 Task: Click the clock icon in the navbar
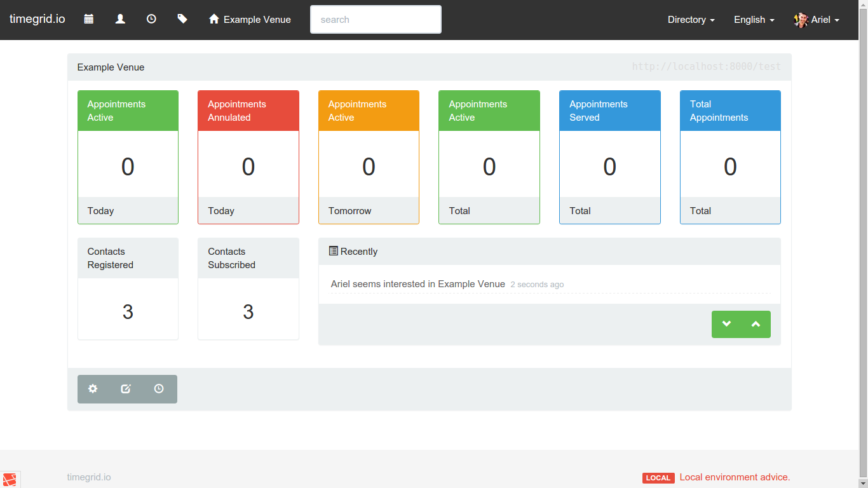click(151, 19)
